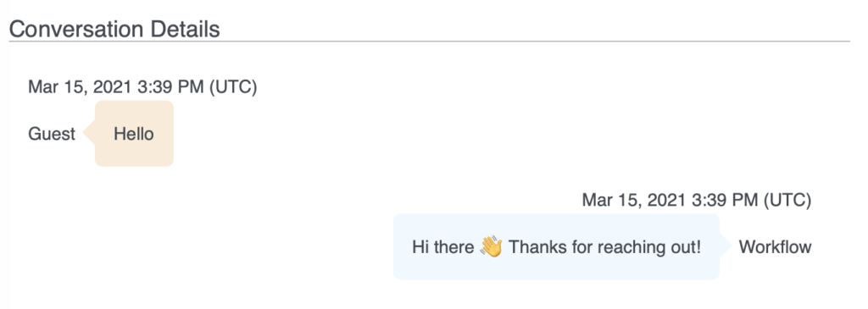
Task: Click the 'Thanks for reaching out!' text
Action: pos(605,247)
